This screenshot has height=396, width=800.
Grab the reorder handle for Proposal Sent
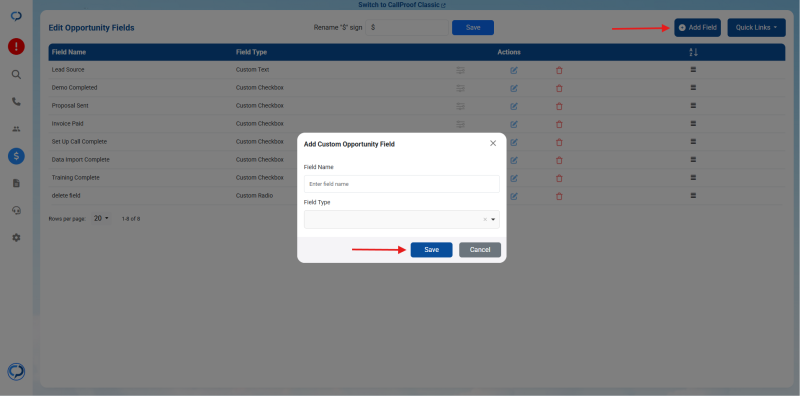pos(693,105)
